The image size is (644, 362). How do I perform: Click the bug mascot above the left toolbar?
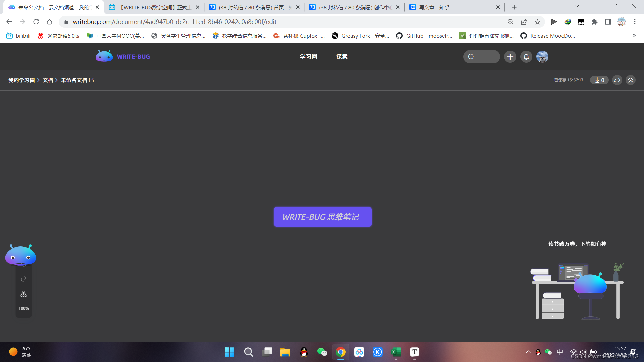tap(20, 255)
